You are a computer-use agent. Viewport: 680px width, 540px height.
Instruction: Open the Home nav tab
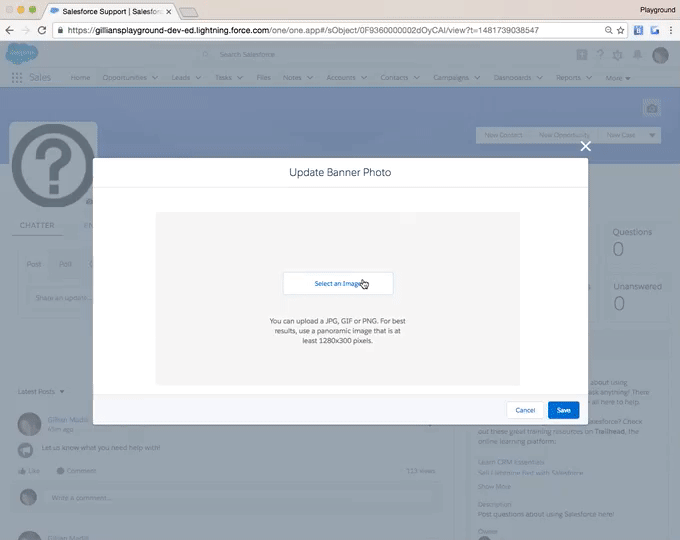[x=80, y=78]
